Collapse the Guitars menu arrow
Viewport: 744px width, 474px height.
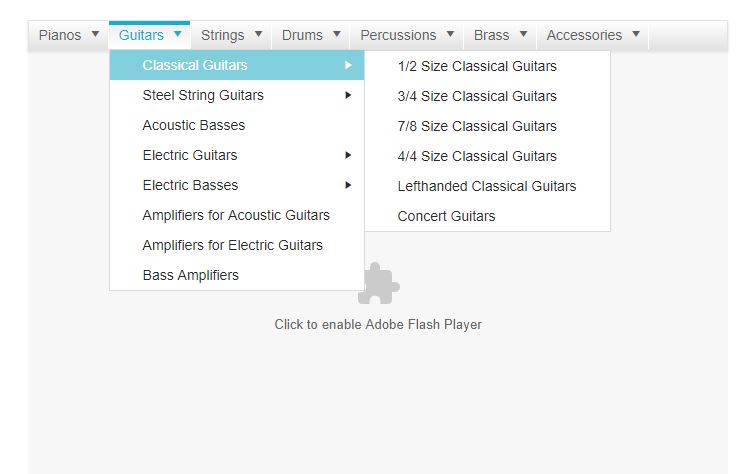tap(177, 34)
